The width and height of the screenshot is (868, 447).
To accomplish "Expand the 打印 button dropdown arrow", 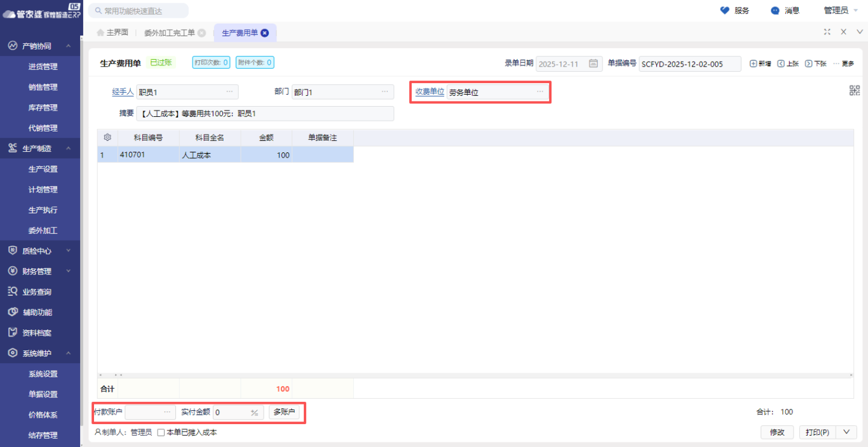I will click(x=846, y=432).
